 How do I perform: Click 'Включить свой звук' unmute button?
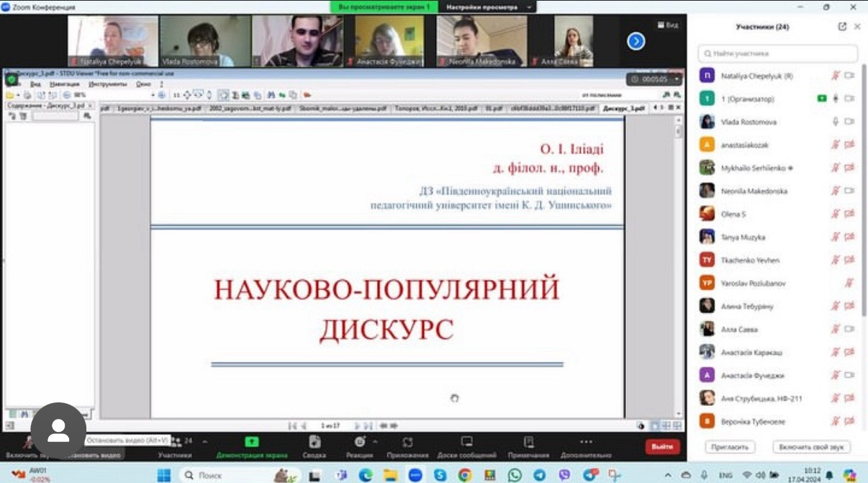[x=812, y=447]
